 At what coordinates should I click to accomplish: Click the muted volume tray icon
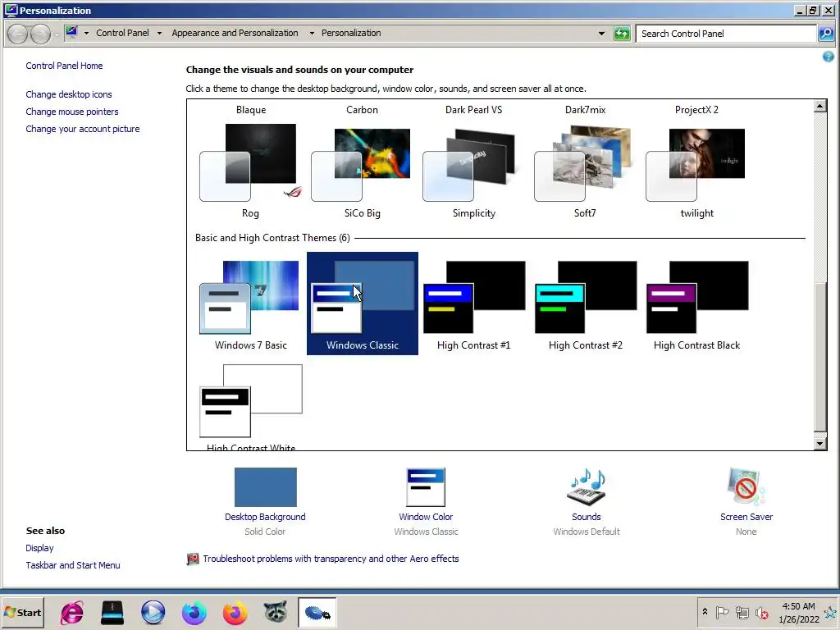pos(761,612)
